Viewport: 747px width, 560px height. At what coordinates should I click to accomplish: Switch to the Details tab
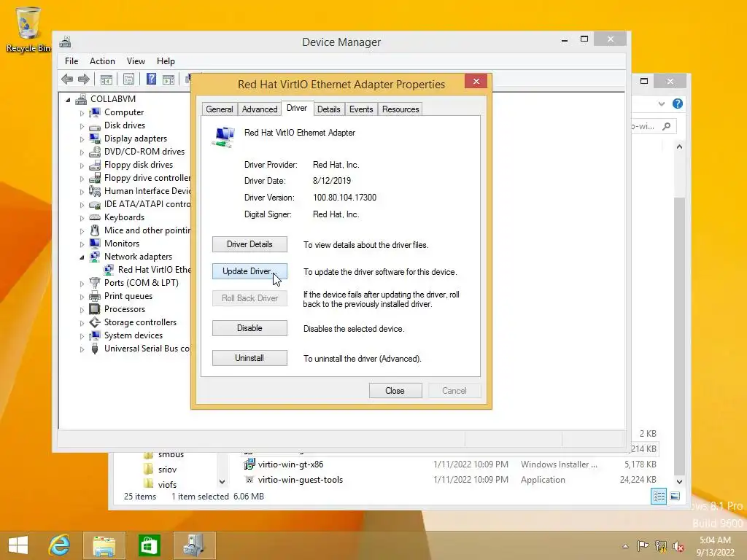pyautogui.click(x=329, y=109)
